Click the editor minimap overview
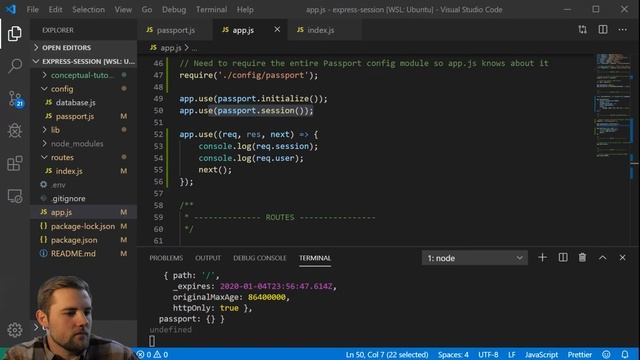The height and width of the screenshot is (360, 640). point(614,106)
